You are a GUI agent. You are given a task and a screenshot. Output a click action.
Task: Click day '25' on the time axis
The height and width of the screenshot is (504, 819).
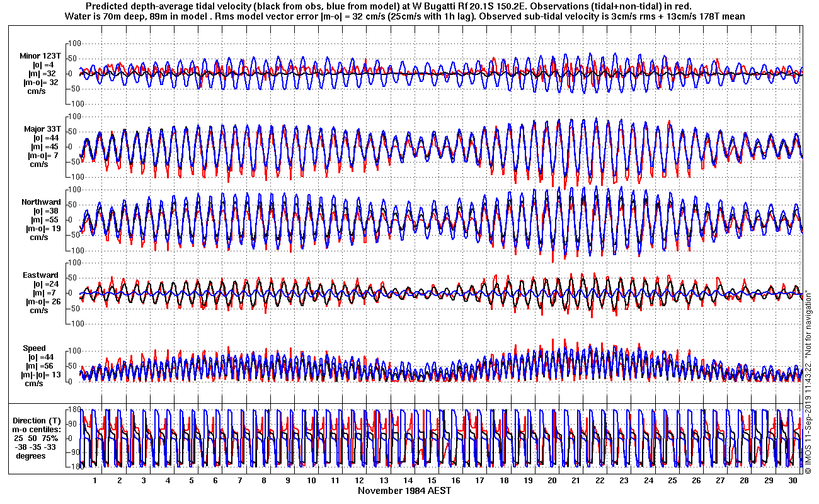click(672, 481)
